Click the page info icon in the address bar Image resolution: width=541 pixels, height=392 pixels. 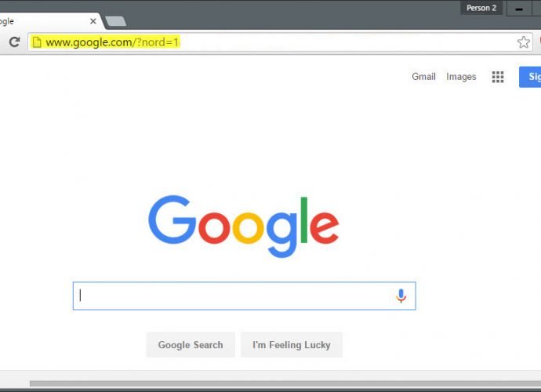pyautogui.click(x=37, y=42)
